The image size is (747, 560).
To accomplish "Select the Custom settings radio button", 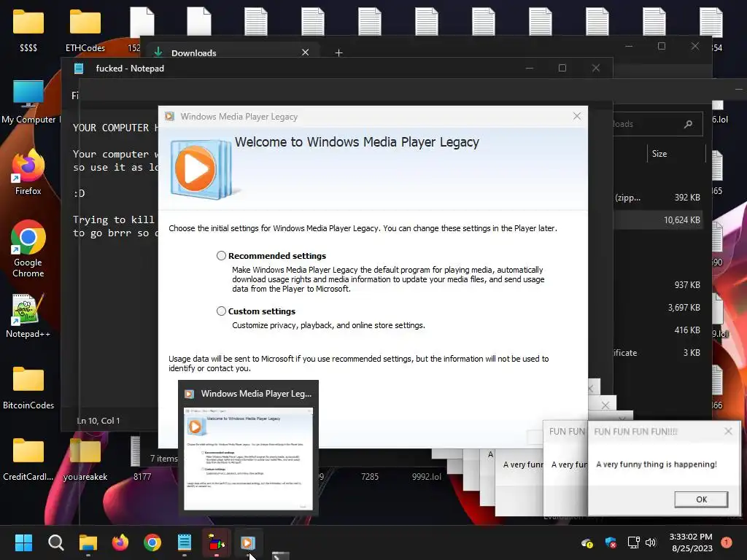I will 221,311.
